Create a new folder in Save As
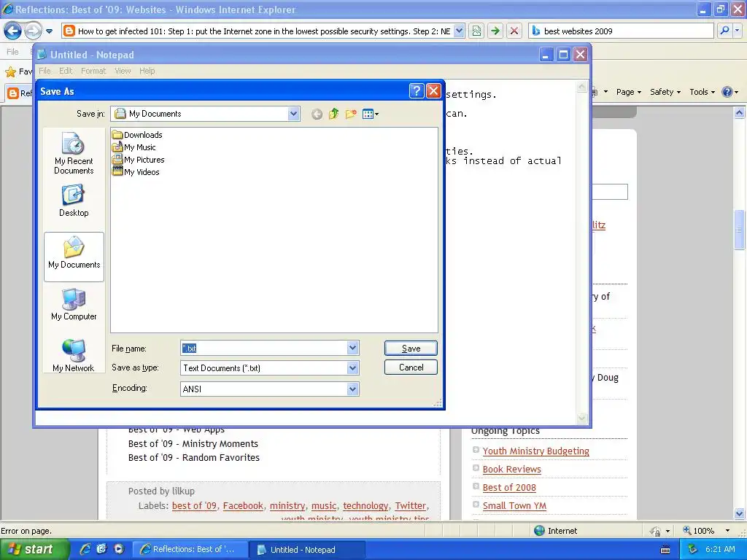 tap(351, 114)
